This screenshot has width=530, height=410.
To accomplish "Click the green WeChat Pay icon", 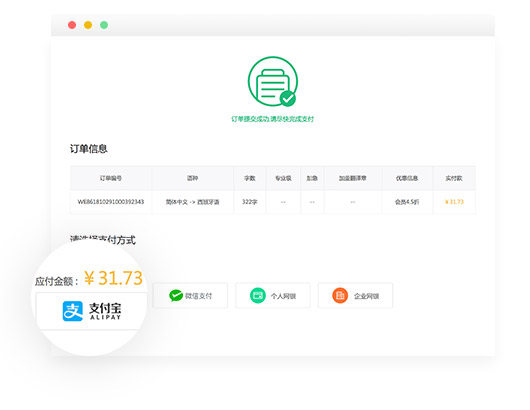I will [176, 295].
